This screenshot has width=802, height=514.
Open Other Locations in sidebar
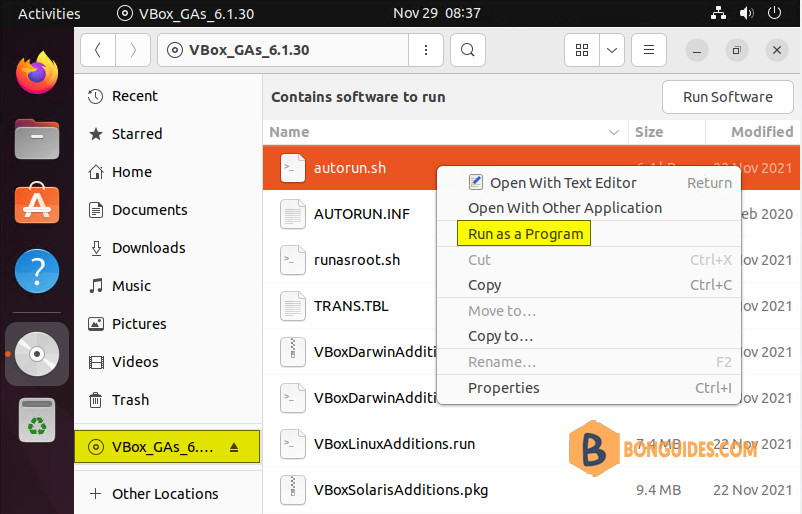168,494
